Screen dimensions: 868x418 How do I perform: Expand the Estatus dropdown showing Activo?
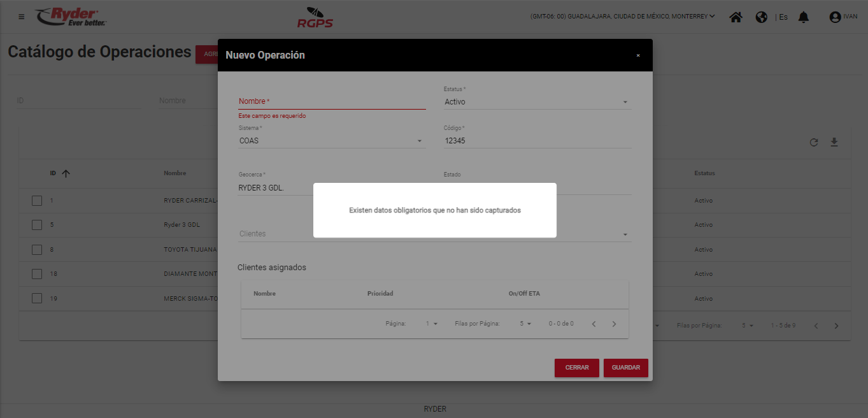click(x=537, y=102)
